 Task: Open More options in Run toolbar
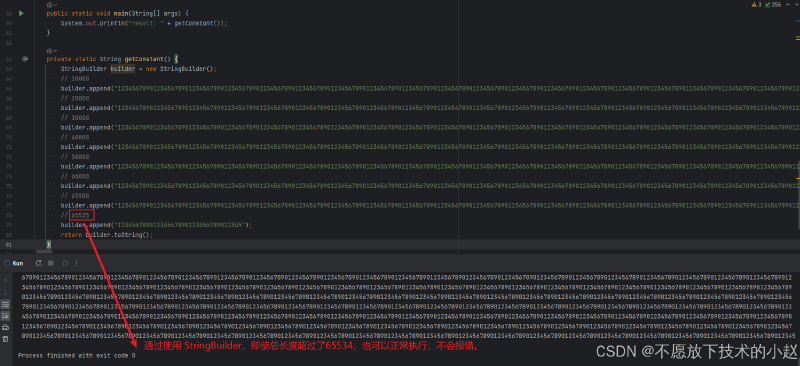(77, 263)
